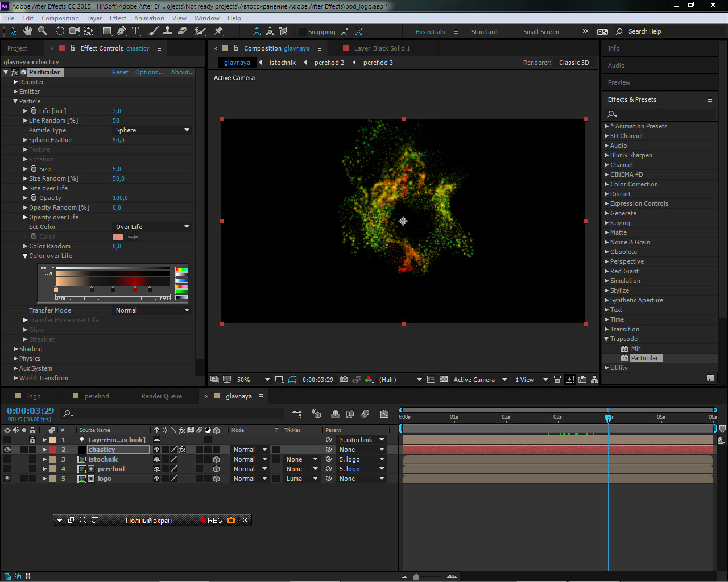Screen dimensions: 728x582
Task: Switch to the perehod timeline tab
Action: [x=97, y=396]
